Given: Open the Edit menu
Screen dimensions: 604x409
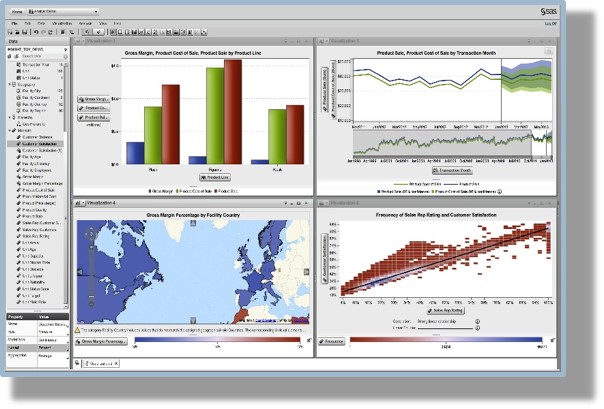Looking at the screenshot, I should click(28, 23).
